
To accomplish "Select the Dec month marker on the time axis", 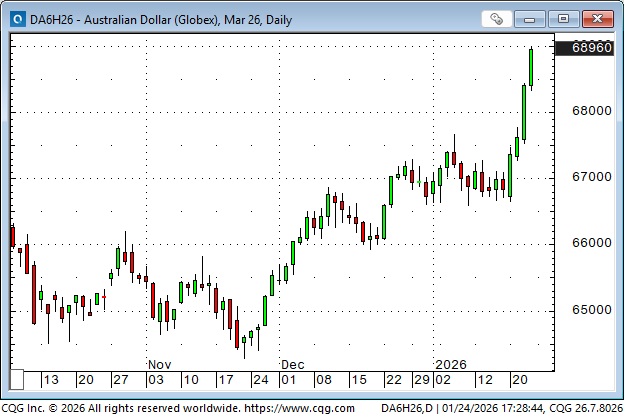I will click(x=292, y=365).
